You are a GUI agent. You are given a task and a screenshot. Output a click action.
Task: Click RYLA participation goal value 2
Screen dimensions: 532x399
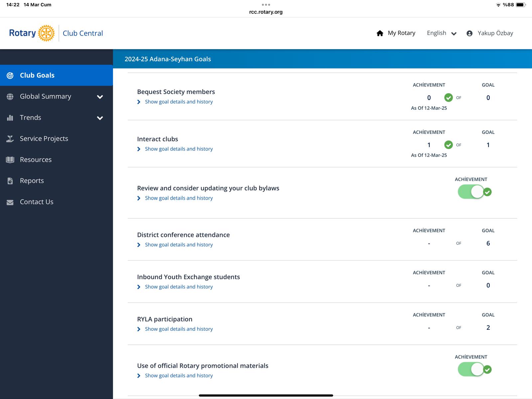click(488, 327)
